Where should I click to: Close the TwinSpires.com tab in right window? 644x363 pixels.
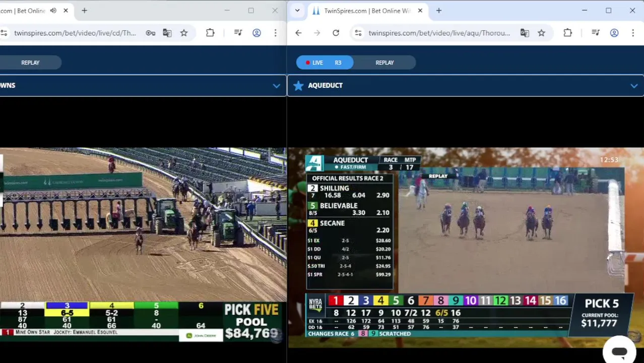pyautogui.click(x=420, y=11)
